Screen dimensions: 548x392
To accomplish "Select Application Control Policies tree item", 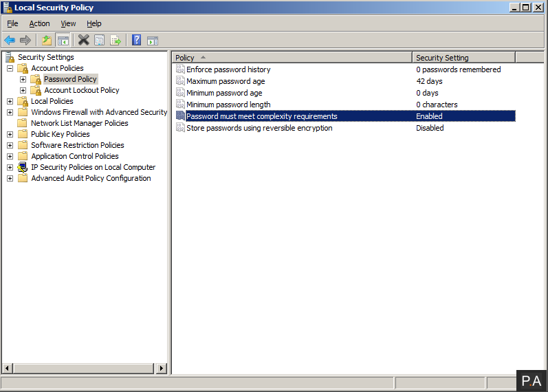I will pyautogui.click(x=75, y=156).
